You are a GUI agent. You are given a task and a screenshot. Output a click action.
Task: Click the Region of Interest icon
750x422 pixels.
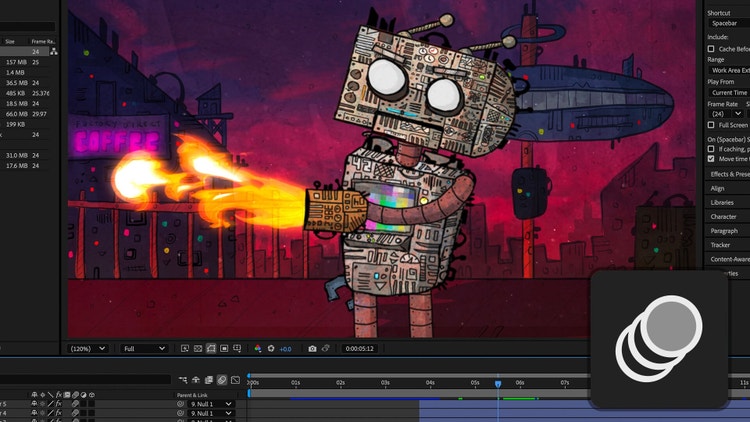tap(224, 348)
